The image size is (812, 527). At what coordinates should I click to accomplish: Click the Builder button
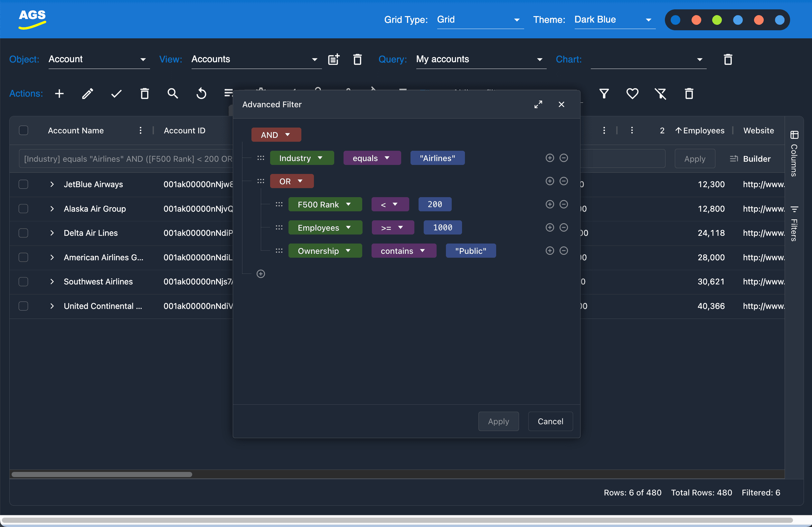tap(750, 159)
